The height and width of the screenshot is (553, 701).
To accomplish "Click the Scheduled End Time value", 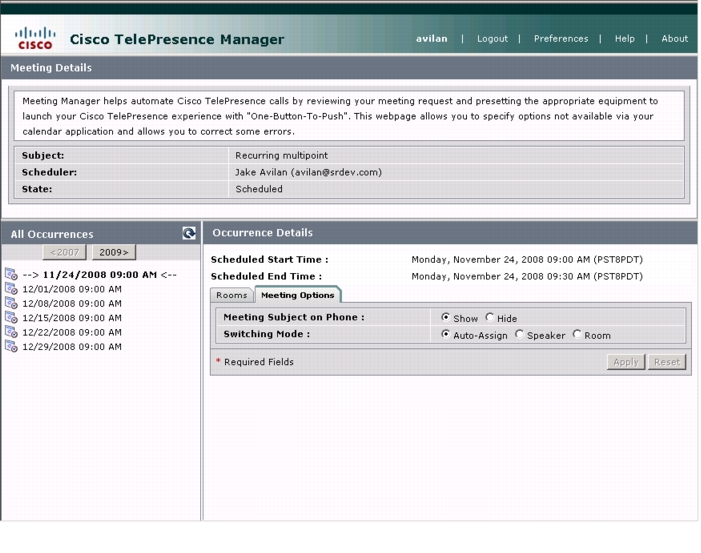I will pyautogui.click(x=527, y=277).
